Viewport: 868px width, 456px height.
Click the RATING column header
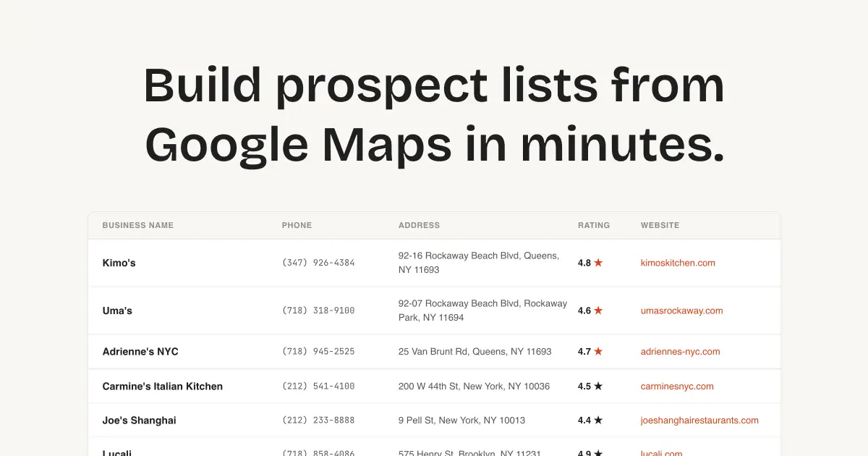(x=594, y=225)
